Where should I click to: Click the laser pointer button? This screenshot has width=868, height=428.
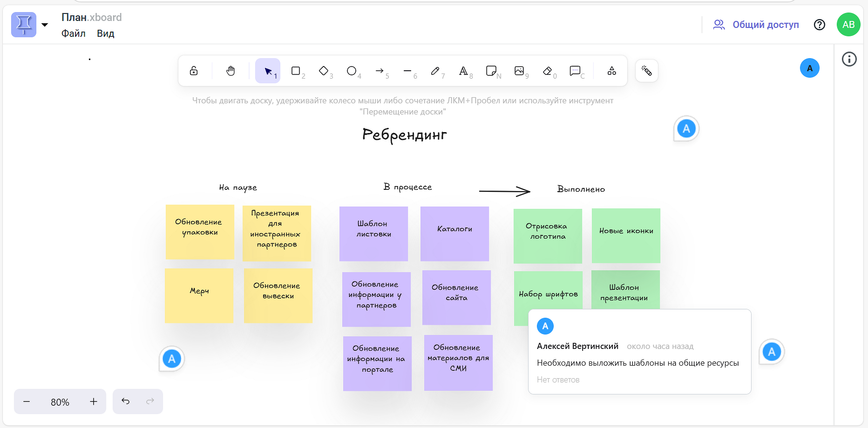[x=646, y=71]
